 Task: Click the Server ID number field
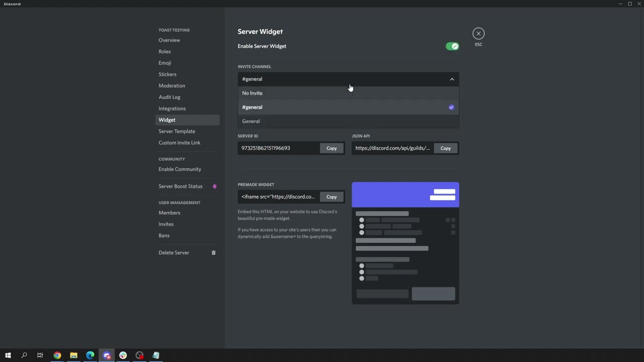279,148
